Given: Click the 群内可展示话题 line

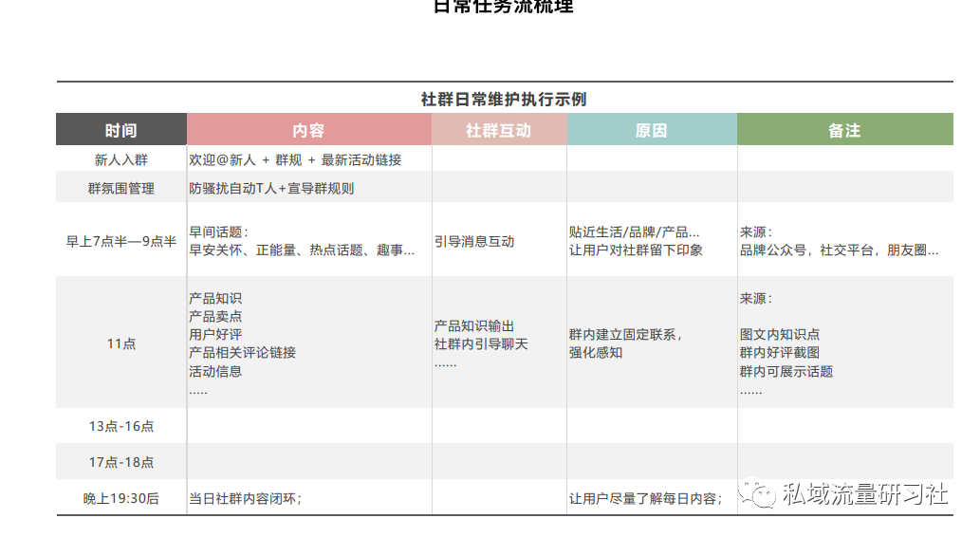Looking at the screenshot, I should point(786,371).
